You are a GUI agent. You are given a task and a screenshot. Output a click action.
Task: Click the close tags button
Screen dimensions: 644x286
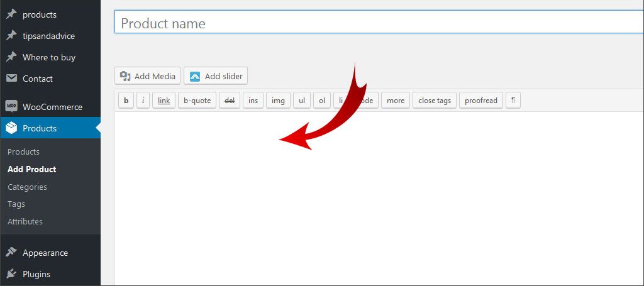click(x=435, y=101)
